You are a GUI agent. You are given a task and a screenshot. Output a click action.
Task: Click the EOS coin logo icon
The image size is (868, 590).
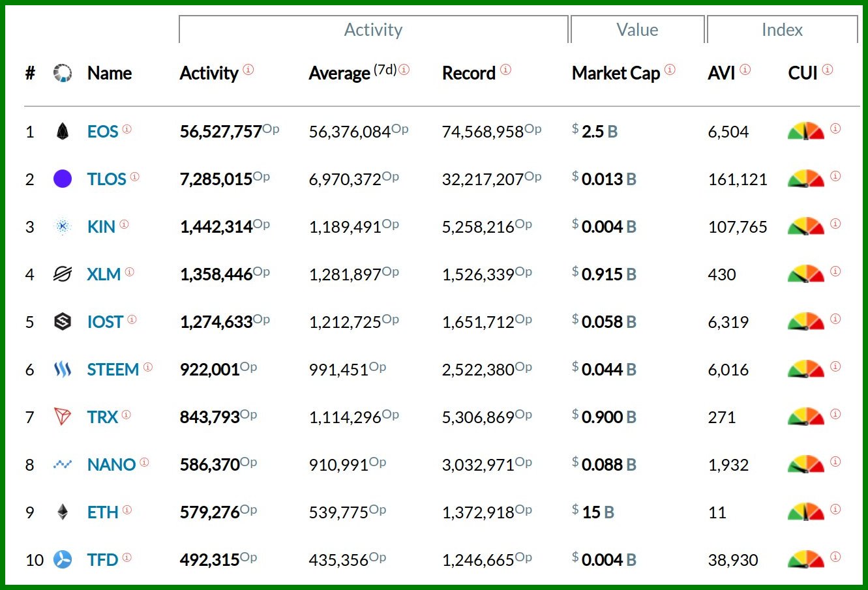click(x=62, y=132)
